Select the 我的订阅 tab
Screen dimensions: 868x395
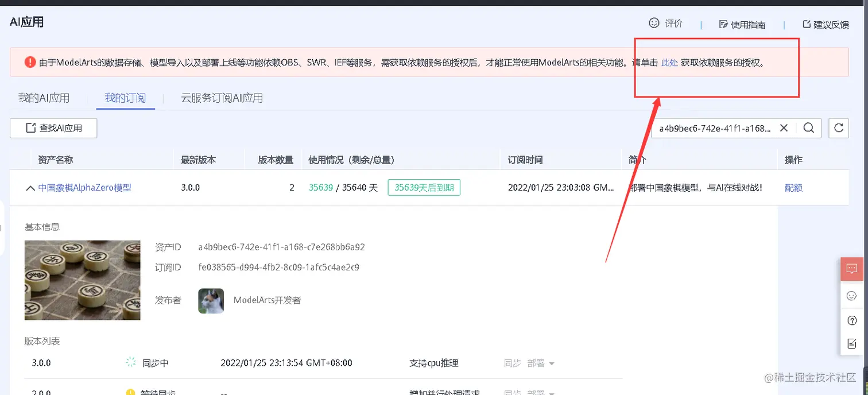click(125, 98)
